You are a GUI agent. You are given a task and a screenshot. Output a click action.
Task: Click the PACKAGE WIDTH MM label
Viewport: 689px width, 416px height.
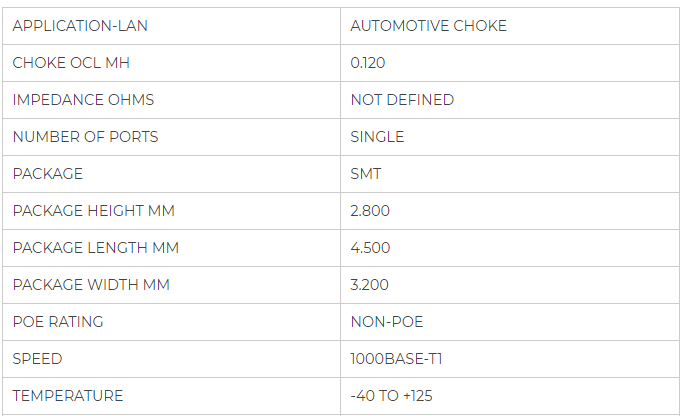[x=91, y=285]
